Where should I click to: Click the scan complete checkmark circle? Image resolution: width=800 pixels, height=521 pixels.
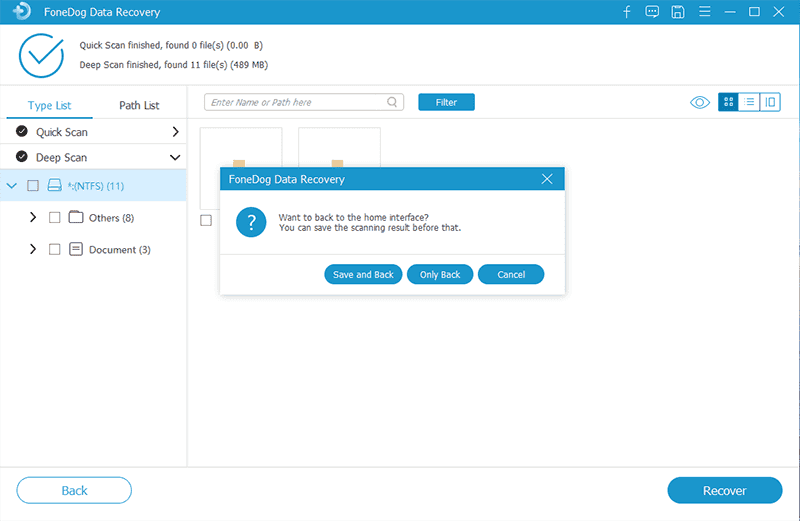pos(41,56)
